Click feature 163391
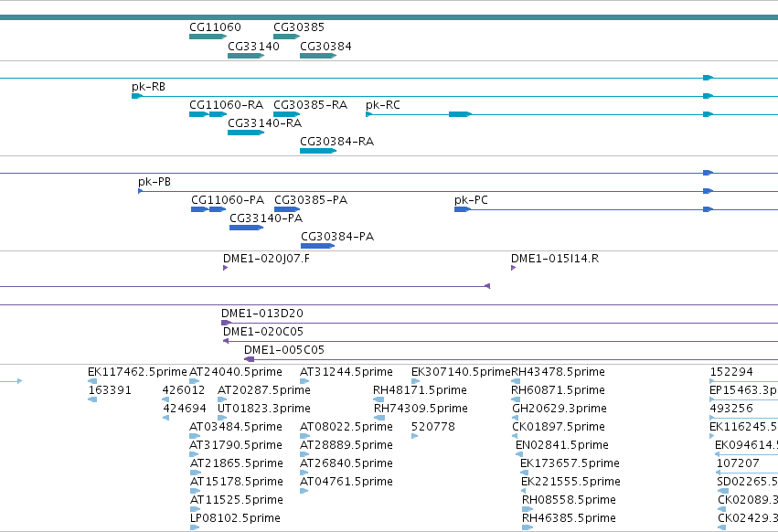Image resolution: width=778 pixels, height=532 pixels. point(92,399)
